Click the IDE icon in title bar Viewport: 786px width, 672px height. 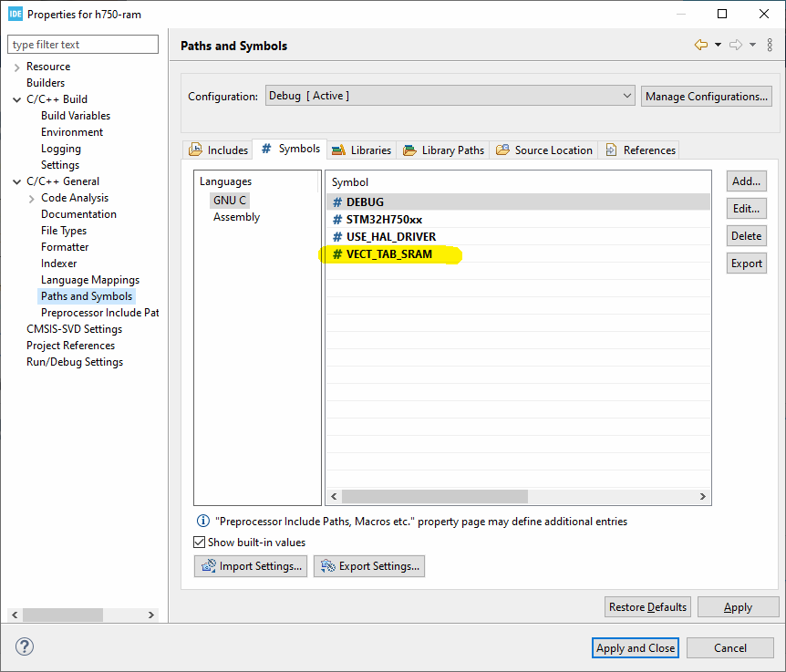click(x=16, y=14)
